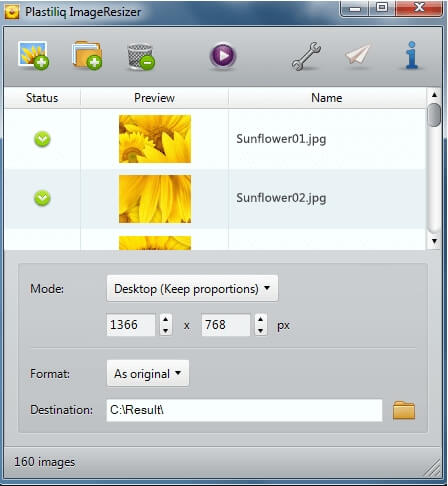Click the Name column header

click(327, 98)
